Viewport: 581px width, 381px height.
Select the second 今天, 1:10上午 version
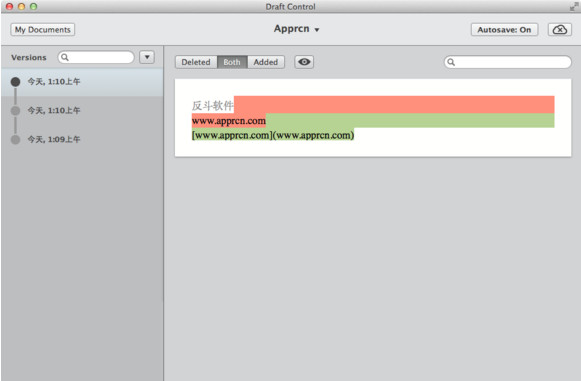[x=82, y=110]
